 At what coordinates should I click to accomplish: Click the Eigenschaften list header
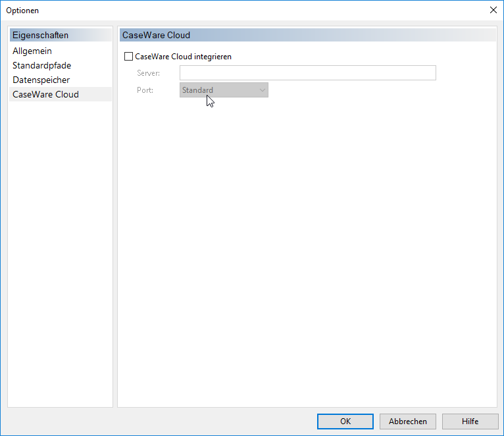point(61,35)
